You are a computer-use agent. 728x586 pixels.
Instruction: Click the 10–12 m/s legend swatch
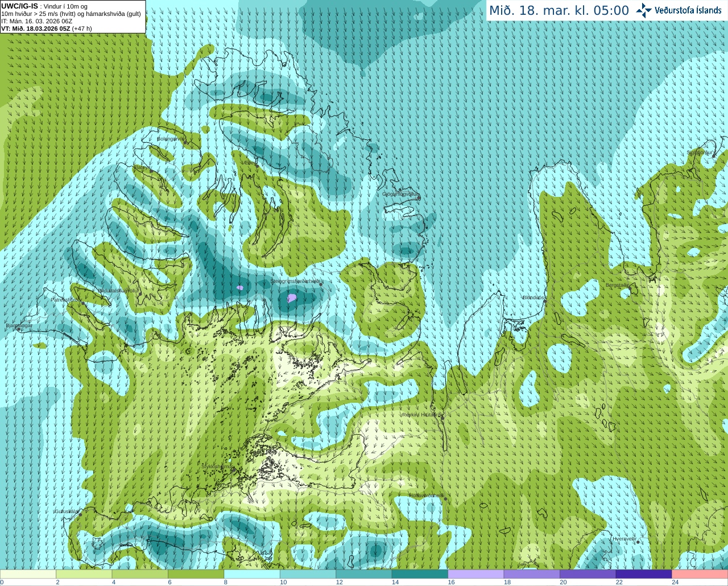[308, 574]
